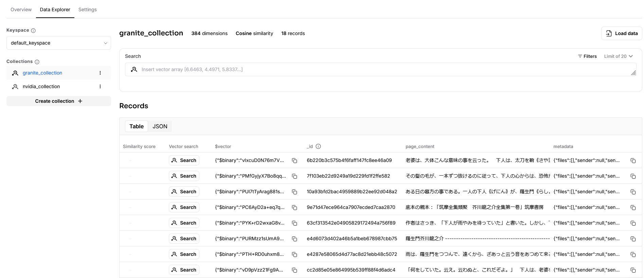The image size is (644, 278).
Task: Open the Overview tab
Action: point(21,10)
